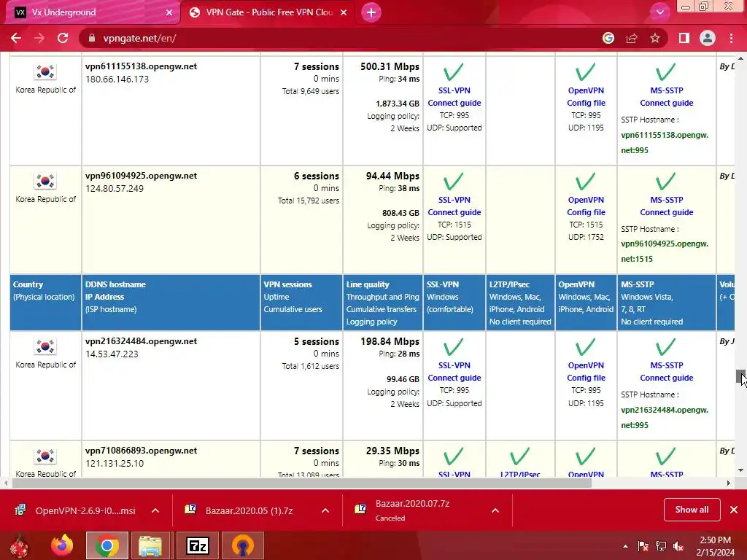Image resolution: width=747 pixels, height=560 pixels.
Task: Click L2TP/IPsec checkmark for vpn710866893 row
Action: [519, 456]
